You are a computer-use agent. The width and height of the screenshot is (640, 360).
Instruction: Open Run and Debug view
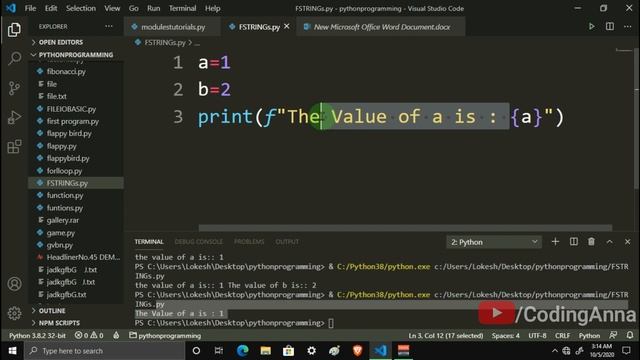coord(14,117)
